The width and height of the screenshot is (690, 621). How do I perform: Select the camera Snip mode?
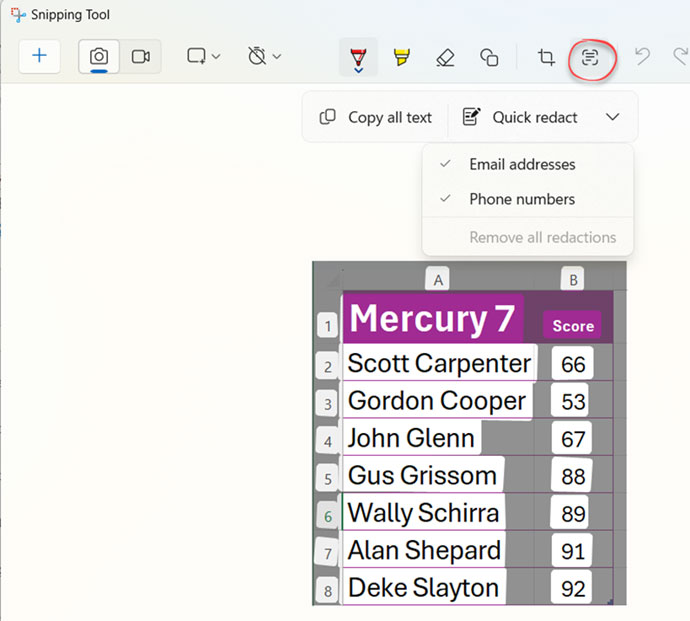pyautogui.click(x=99, y=57)
